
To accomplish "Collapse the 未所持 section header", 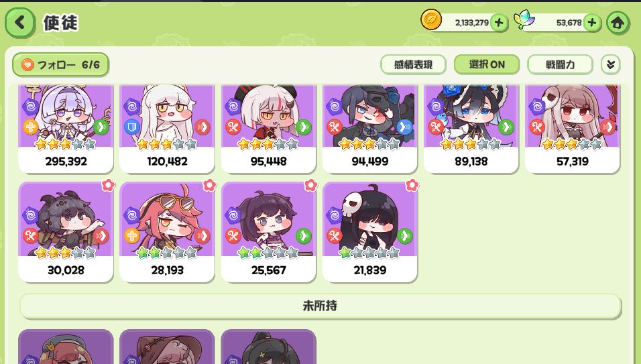I will 320,306.
